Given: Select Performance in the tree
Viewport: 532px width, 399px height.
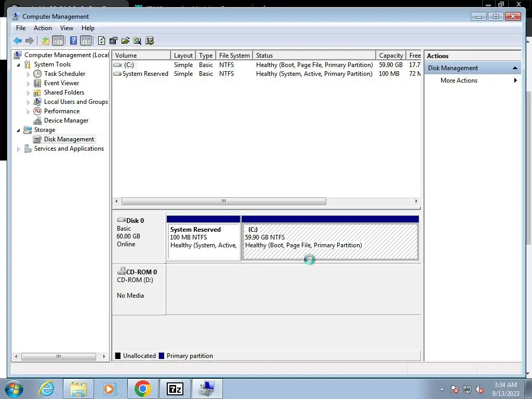Looking at the screenshot, I should [62, 111].
